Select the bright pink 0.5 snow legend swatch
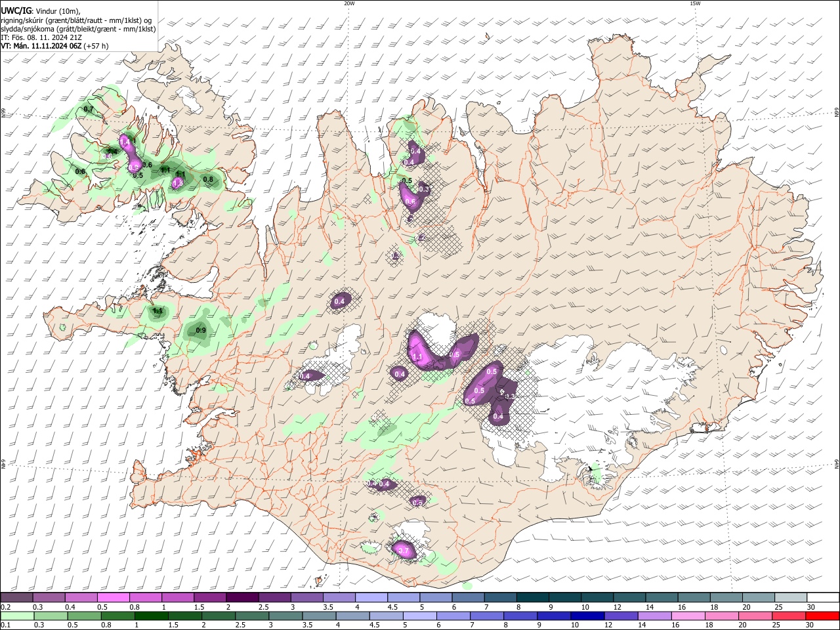This screenshot has width=840, height=630. coord(112,597)
